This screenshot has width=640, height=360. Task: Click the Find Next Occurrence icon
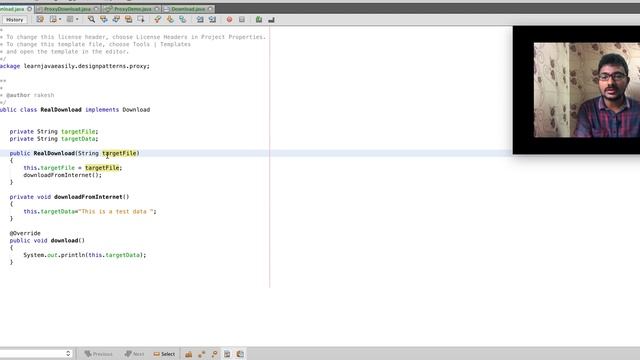coord(116,20)
